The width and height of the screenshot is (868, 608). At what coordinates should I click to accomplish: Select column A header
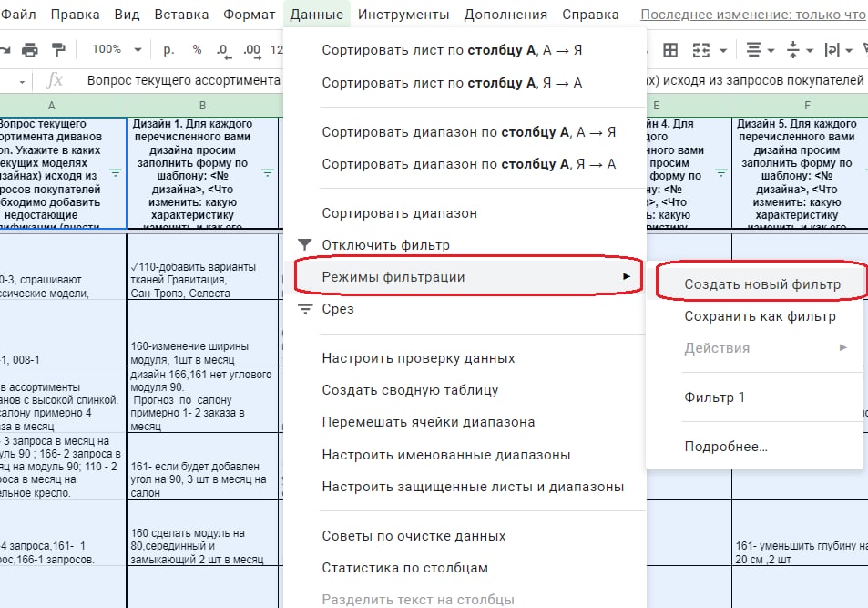52,106
